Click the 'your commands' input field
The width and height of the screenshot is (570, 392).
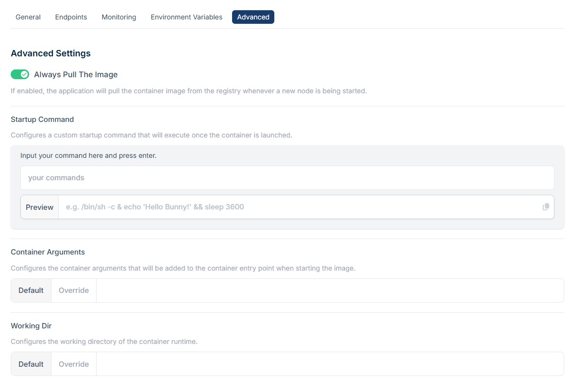point(287,178)
